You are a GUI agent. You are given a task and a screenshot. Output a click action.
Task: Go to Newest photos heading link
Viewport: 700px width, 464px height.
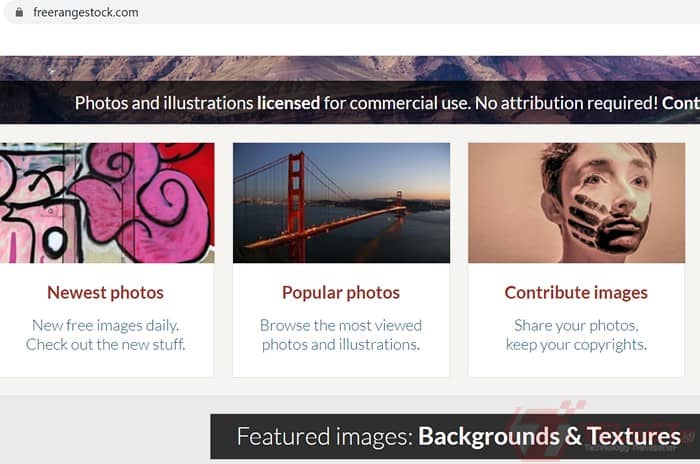[x=105, y=293]
